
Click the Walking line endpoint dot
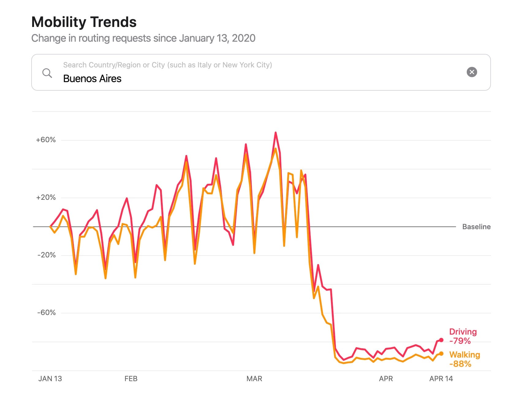pos(441,354)
